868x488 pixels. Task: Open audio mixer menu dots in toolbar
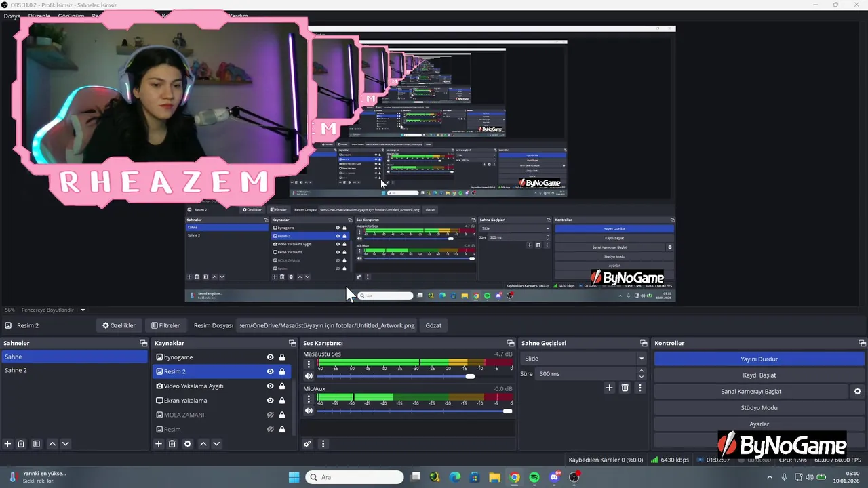323,444
